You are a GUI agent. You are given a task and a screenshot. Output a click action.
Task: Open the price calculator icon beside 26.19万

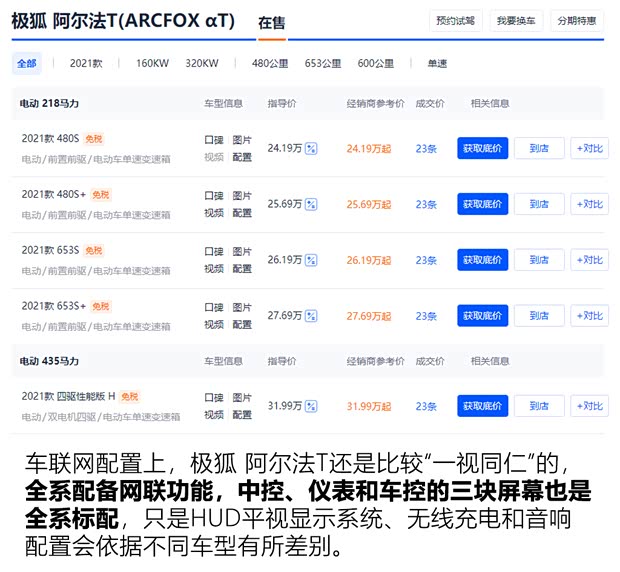(x=311, y=260)
